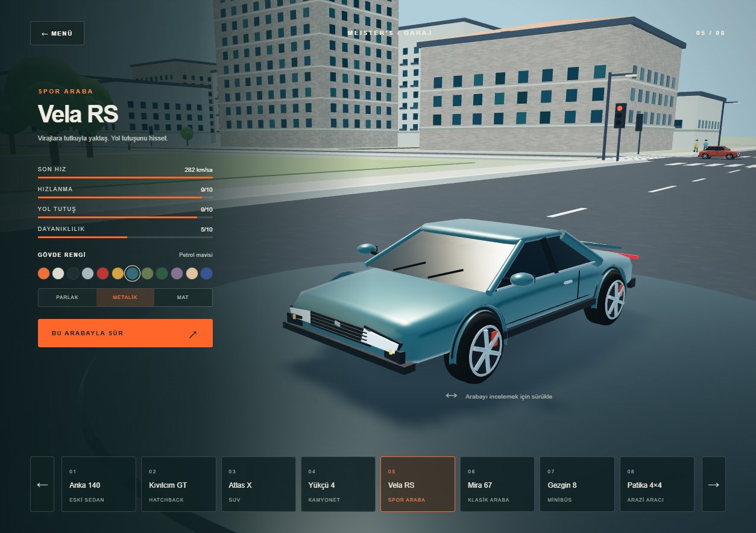
Task: Click the Bu Arabayla Sür button
Action: click(125, 333)
